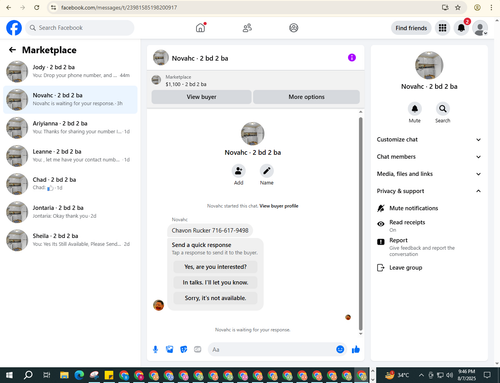Open Sheila - 2 bd 2 ba conversation

point(70,240)
